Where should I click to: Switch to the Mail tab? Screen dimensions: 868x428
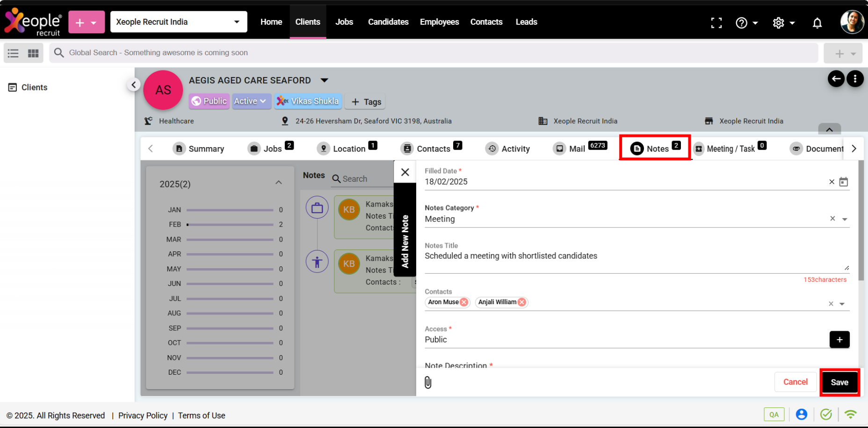pos(580,148)
